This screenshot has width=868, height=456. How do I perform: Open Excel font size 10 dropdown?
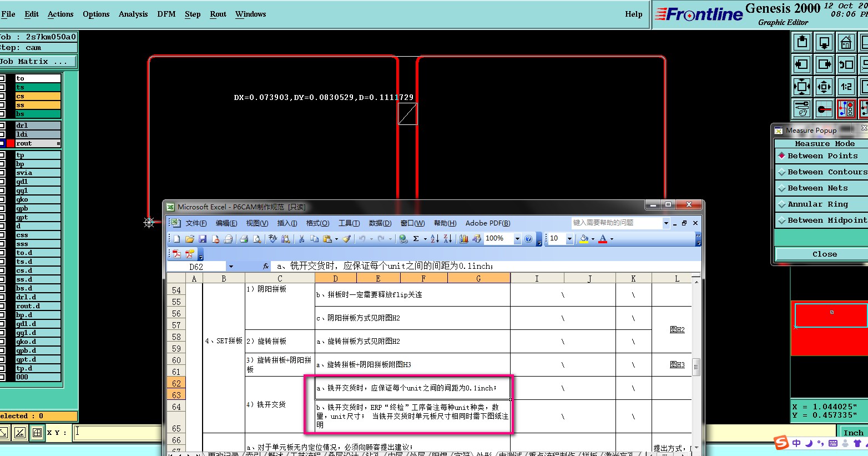(569, 239)
